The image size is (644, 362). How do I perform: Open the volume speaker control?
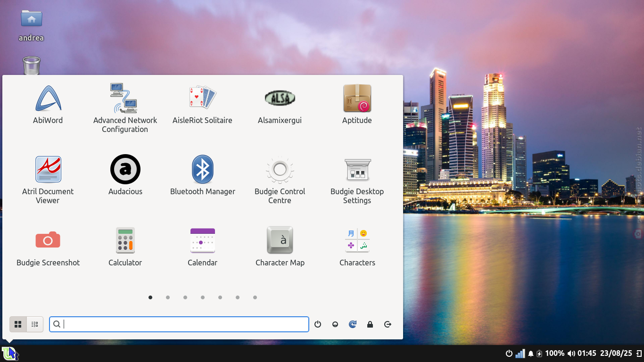tap(571, 354)
